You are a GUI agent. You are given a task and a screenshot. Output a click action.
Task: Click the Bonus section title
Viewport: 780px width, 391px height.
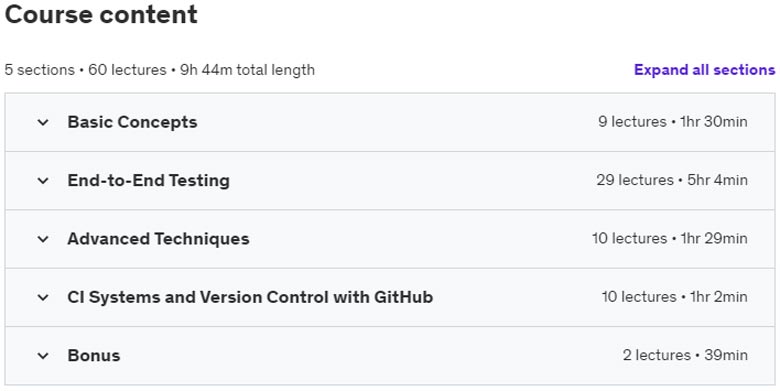tap(94, 356)
